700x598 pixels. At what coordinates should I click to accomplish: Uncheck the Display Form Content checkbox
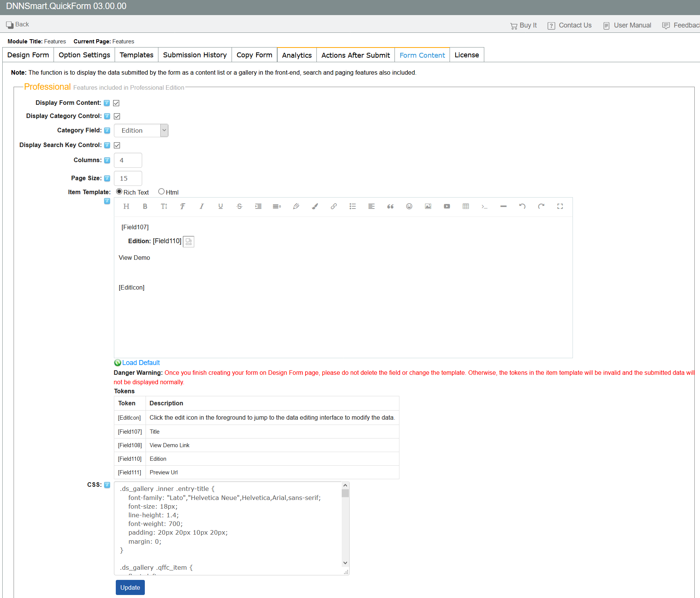click(x=116, y=103)
